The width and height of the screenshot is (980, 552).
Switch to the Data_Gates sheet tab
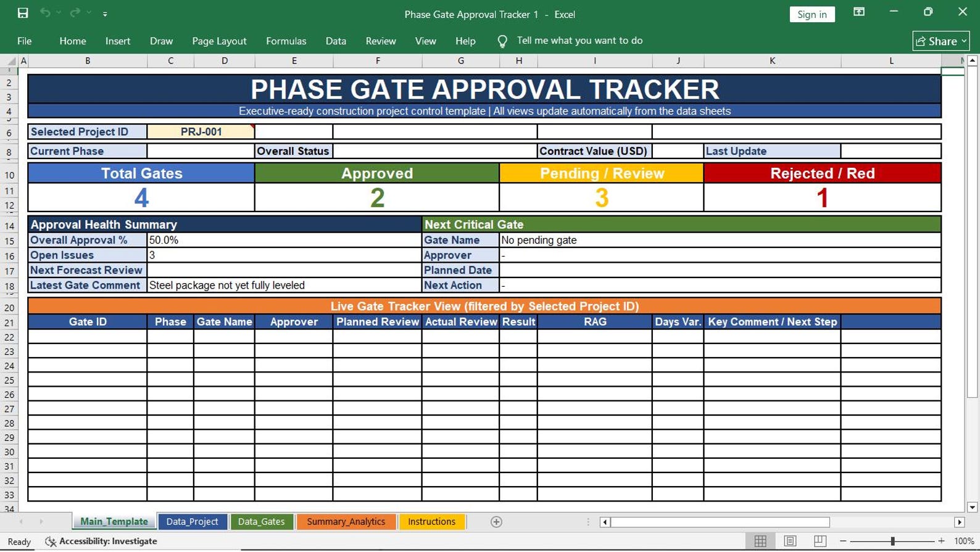coord(261,522)
